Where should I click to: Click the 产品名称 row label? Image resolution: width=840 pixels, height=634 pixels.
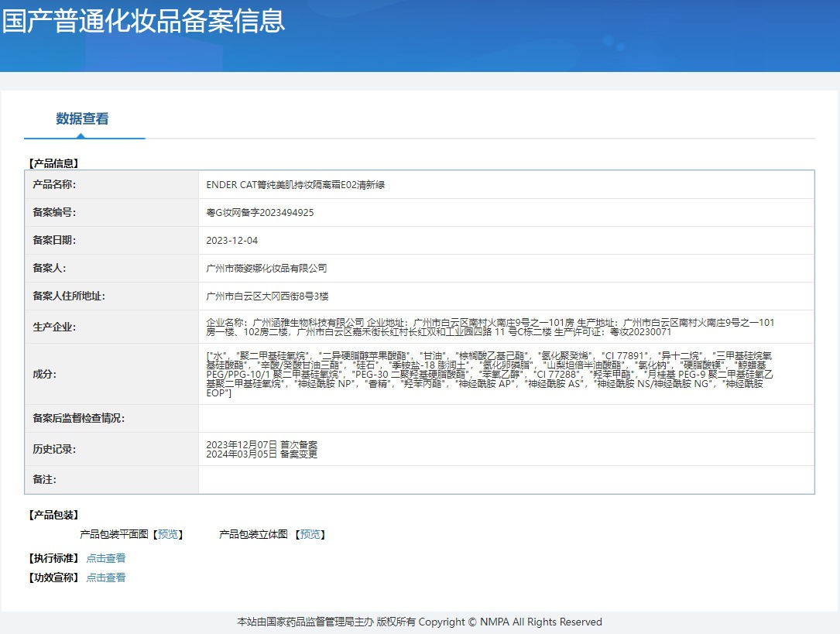tap(54, 185)
